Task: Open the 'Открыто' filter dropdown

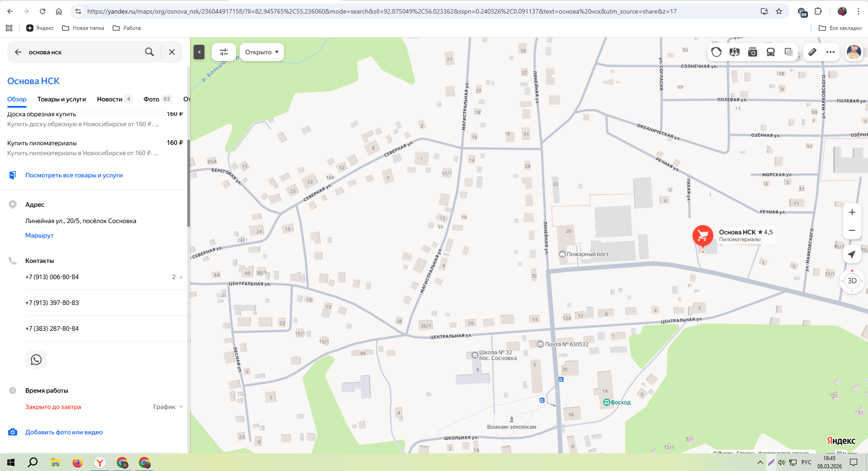Action: tap(262, 52)
